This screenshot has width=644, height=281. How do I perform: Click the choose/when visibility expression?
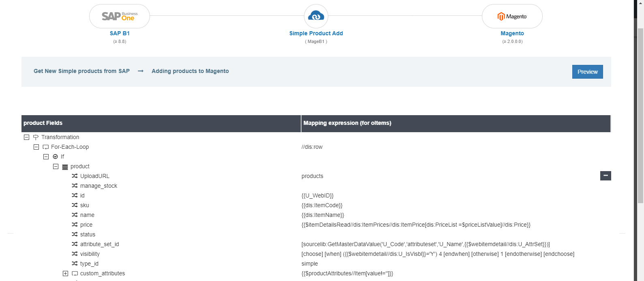click(x=438, y=254)
